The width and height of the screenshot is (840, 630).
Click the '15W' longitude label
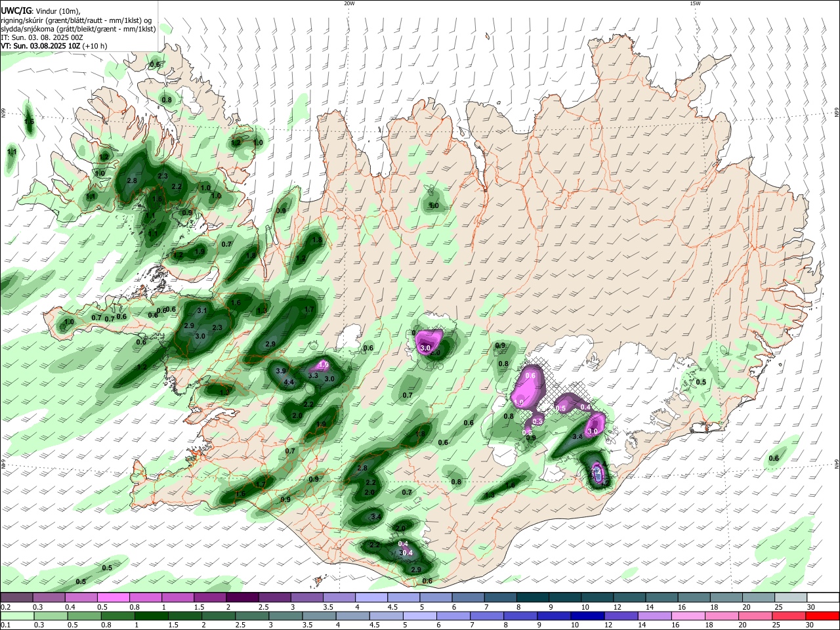(694, 3)
